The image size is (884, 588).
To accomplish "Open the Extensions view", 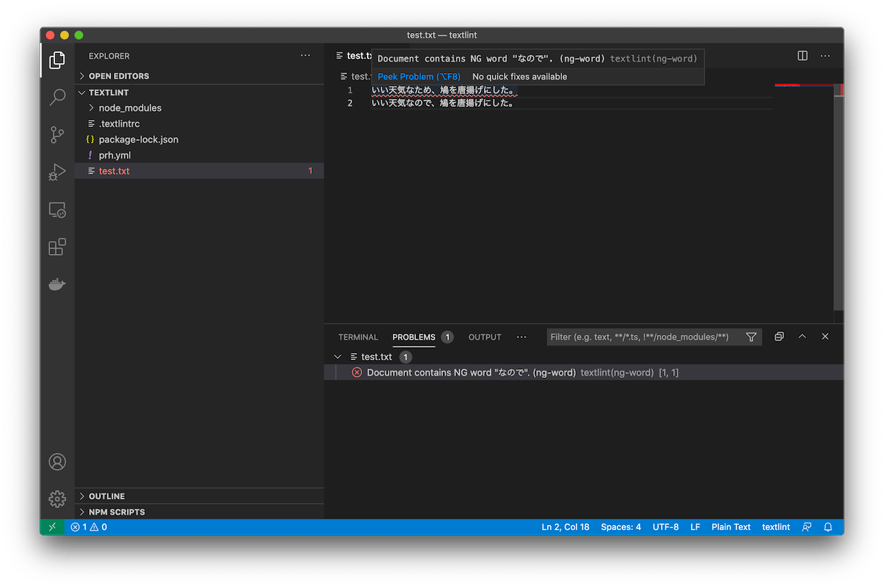I will click(57, 247).
